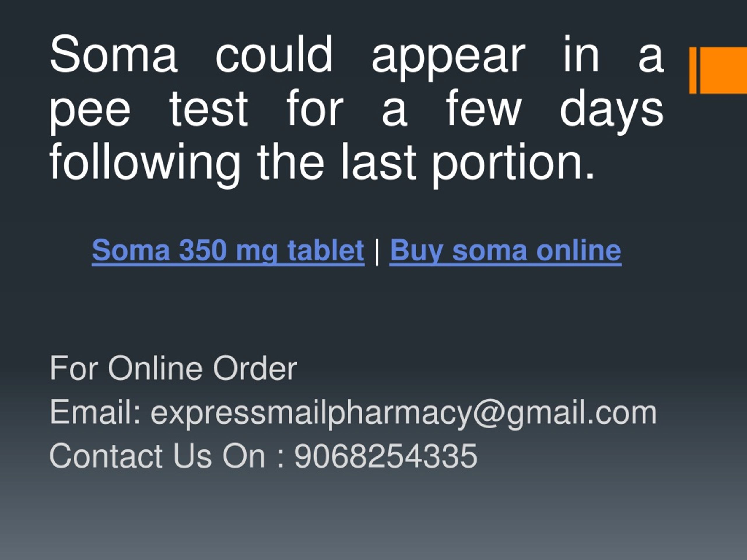Viewport: 747px width, 560px height.
Task: Click the thin orange bar accent
Action: pyautogui.click(x=693, y=70)
